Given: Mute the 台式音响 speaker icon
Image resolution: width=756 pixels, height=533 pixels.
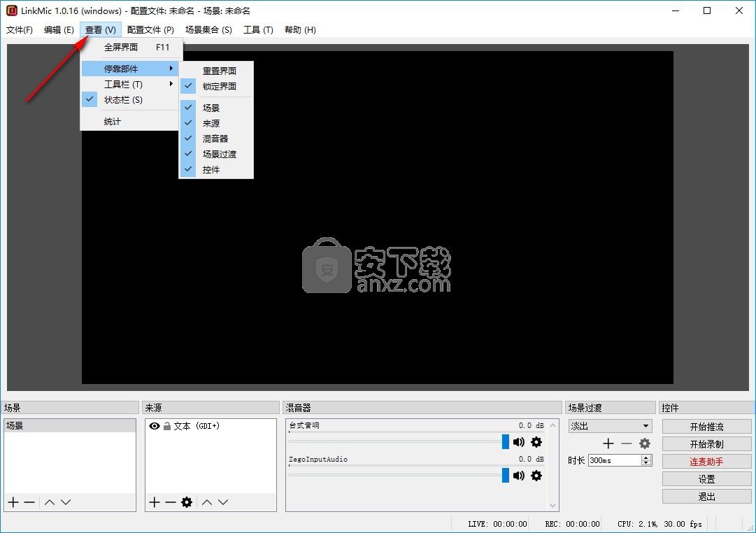Looking at the screenshot, I should click(519, 442).
